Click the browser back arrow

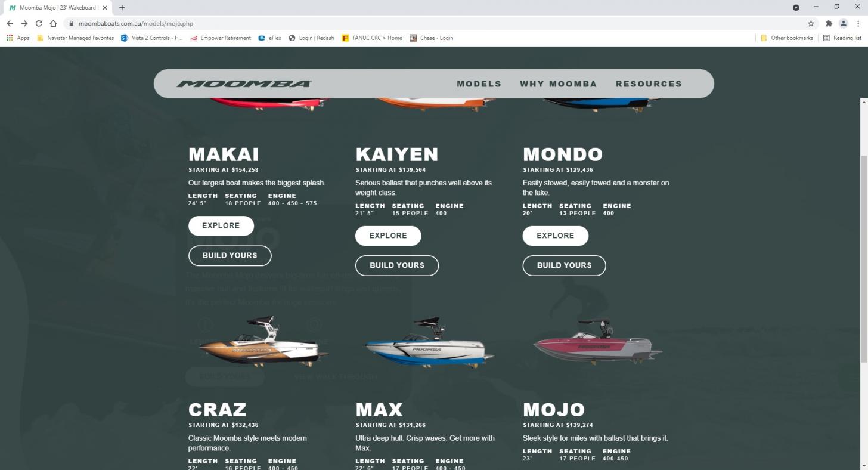tap(10, 23)
